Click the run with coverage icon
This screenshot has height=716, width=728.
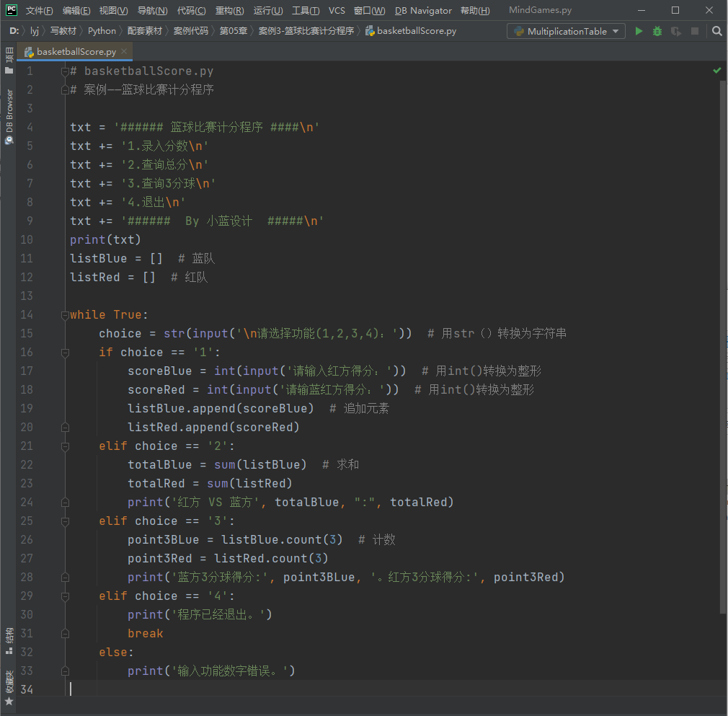(675, 31)
